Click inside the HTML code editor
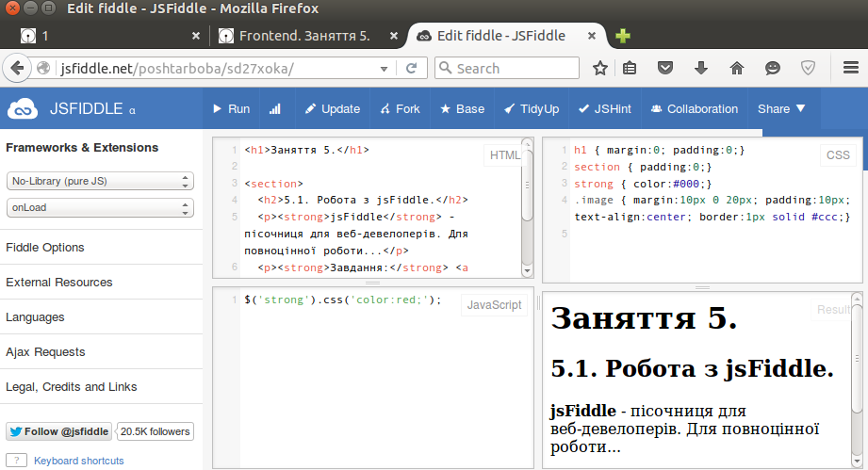 pyautogui.click(x=366, y=208)
